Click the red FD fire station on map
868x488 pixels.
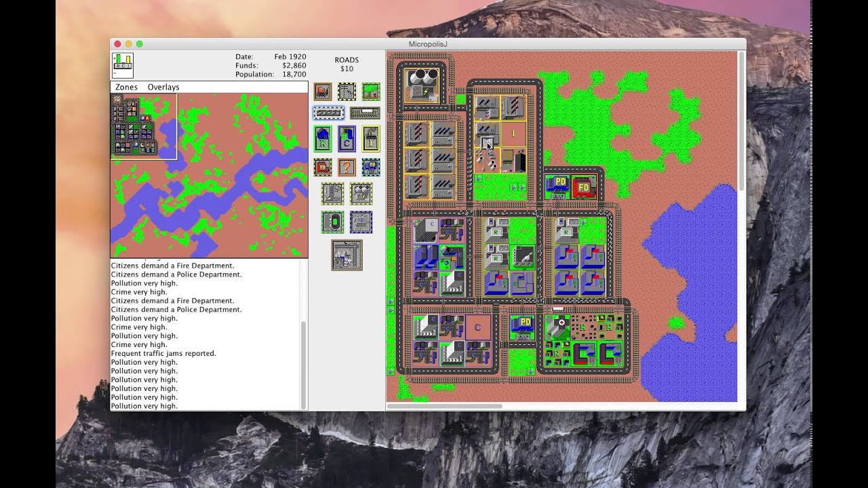tap(583, 186)
